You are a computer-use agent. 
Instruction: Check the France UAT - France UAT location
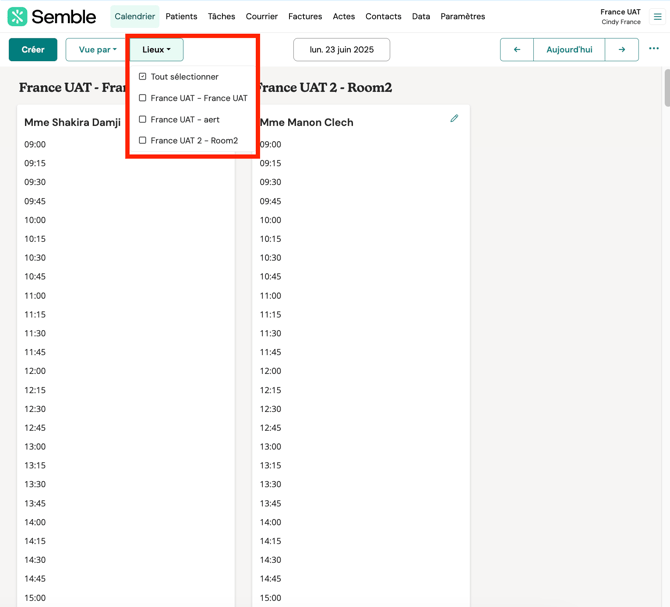point(143,98)
